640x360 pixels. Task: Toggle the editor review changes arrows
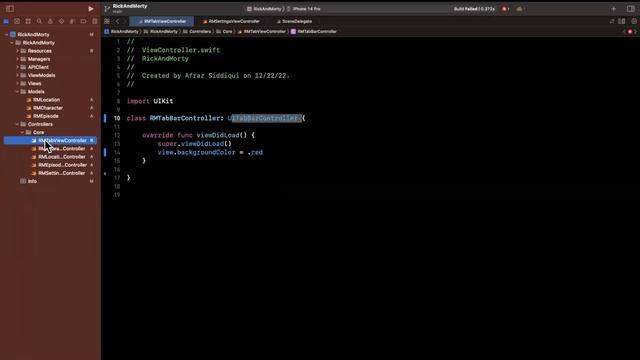coord(611,21)
